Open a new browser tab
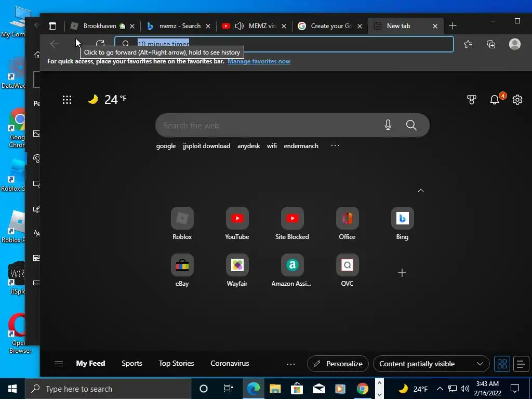 453,26
